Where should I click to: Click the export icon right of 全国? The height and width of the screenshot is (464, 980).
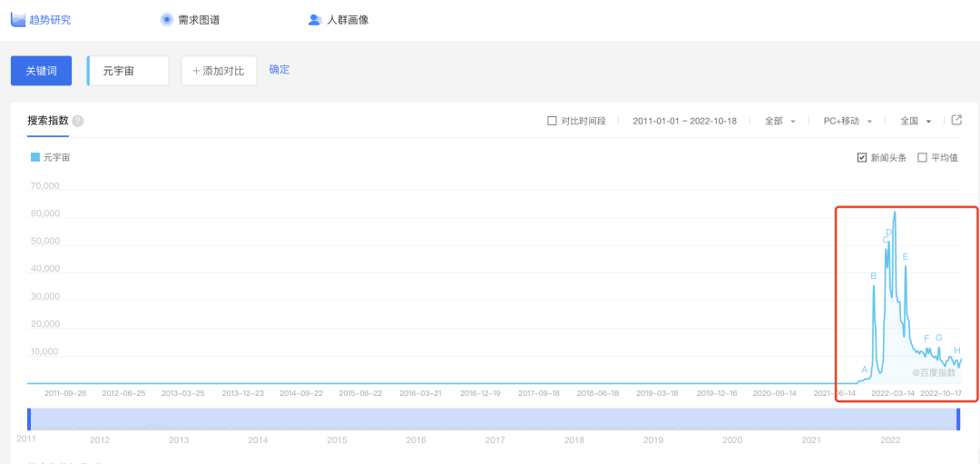point(955,120)
